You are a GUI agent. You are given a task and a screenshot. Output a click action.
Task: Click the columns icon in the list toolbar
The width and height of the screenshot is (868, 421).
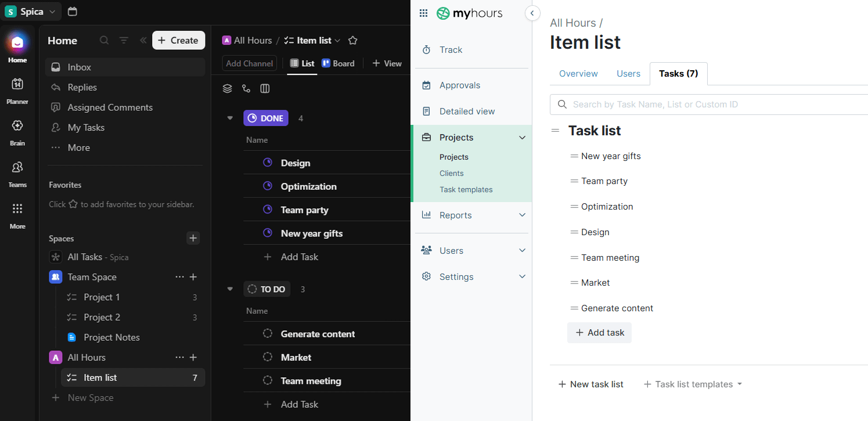265,88
